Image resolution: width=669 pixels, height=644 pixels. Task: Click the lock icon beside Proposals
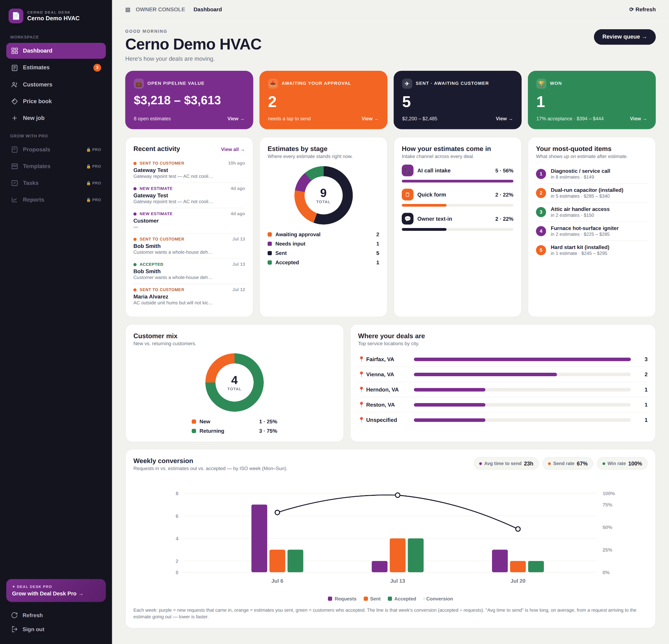coord(89,150)
